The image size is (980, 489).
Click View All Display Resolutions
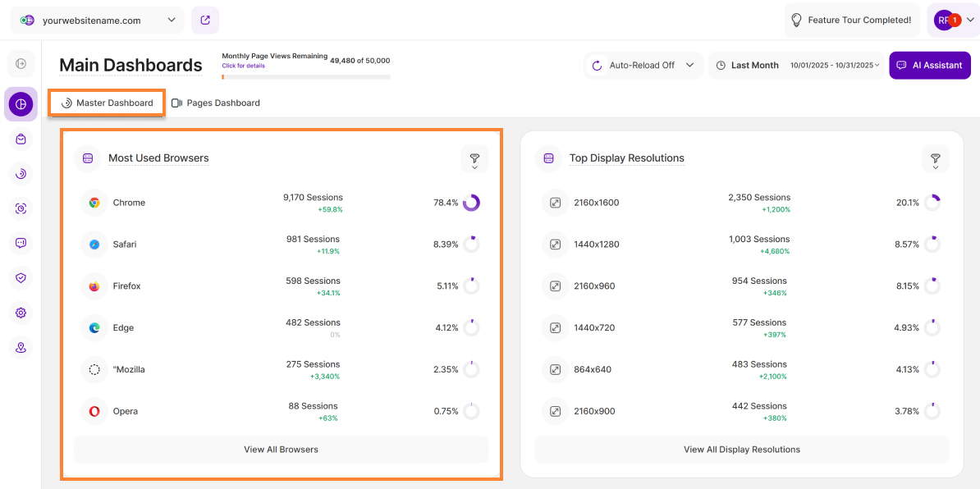coord(741,450)
